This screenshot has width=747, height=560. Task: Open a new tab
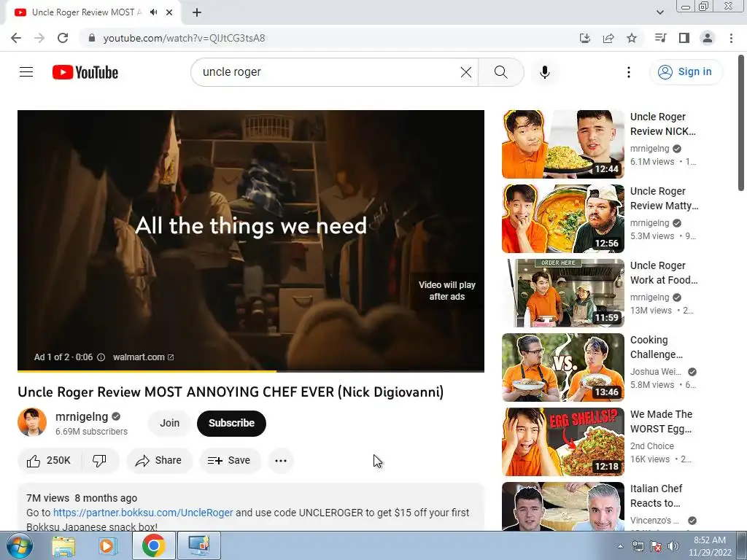click(197, 12)
